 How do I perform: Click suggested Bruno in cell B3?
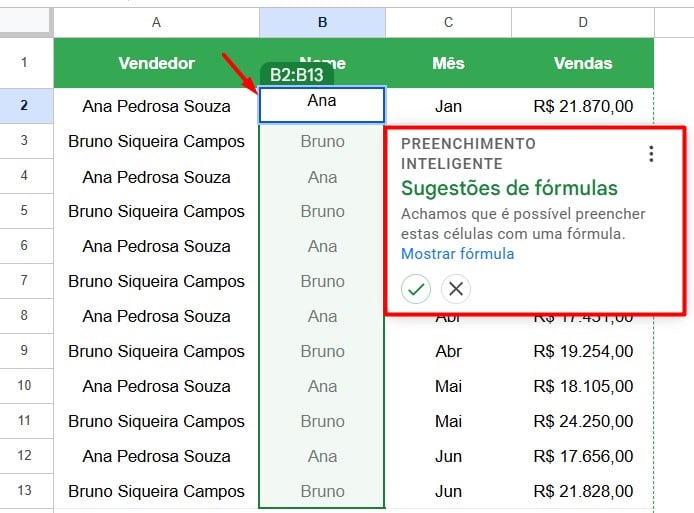322,141
